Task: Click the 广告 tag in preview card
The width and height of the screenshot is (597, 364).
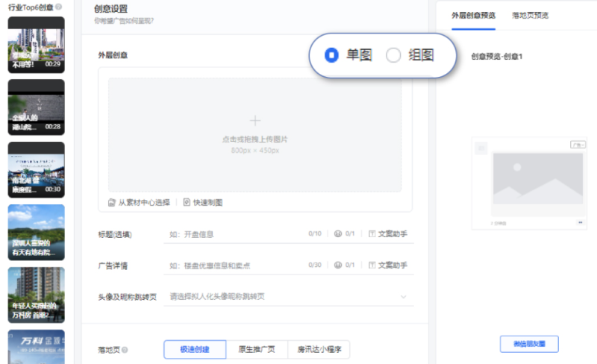Action: pos(578,145)
